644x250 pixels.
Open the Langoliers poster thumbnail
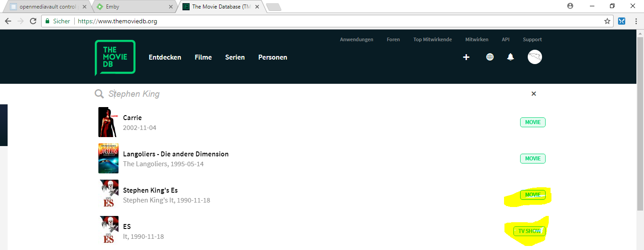[x=108, y=158]
